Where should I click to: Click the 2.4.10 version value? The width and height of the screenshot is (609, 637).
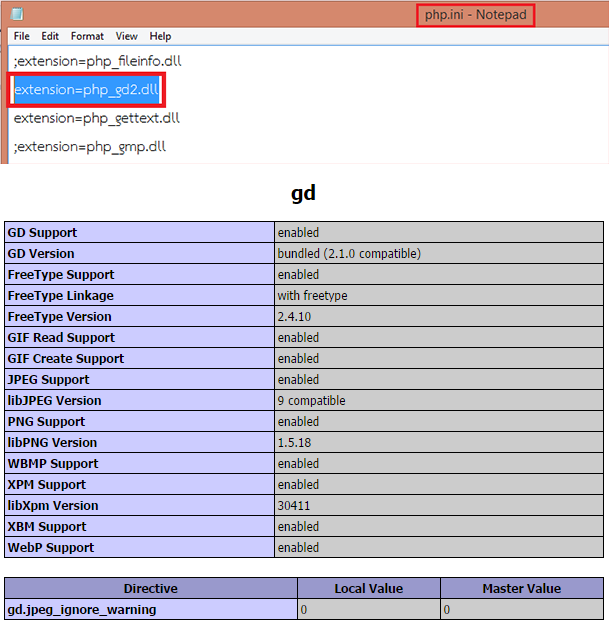click(x=294, y=316)
